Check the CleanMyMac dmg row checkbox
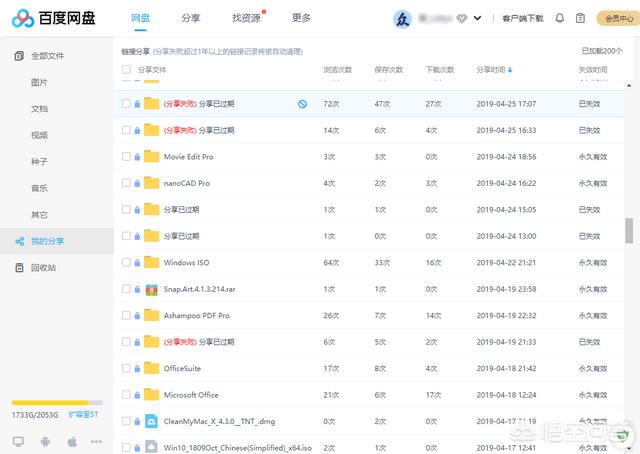The height and width of the screenshot is (454, 640). tap(127, 421)
